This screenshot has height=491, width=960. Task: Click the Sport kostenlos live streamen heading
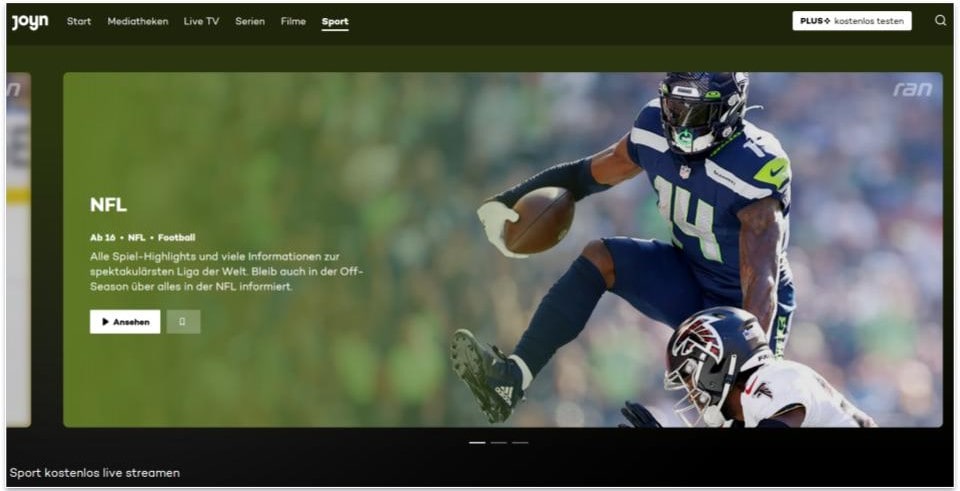coord(95,472)
